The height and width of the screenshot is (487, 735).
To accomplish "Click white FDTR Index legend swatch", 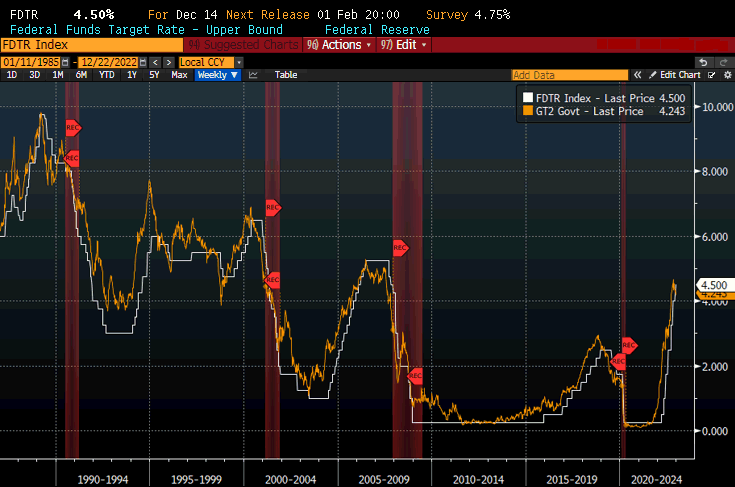I will point(528,97).
